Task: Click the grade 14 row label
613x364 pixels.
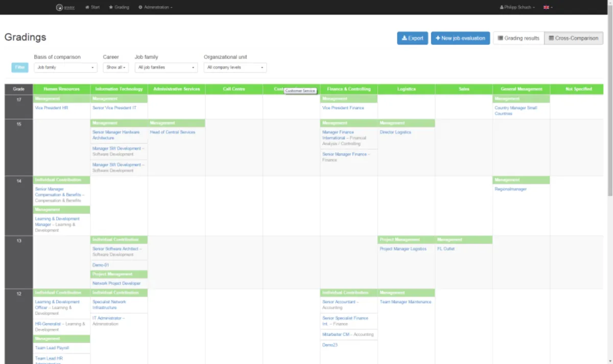Action: tap(19, 181)
